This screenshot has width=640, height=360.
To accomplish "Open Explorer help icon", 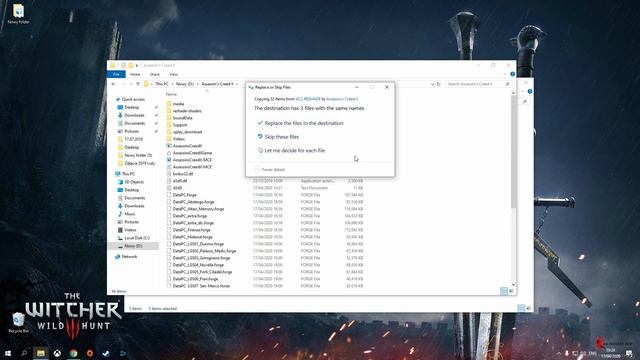I will (512, 74).
